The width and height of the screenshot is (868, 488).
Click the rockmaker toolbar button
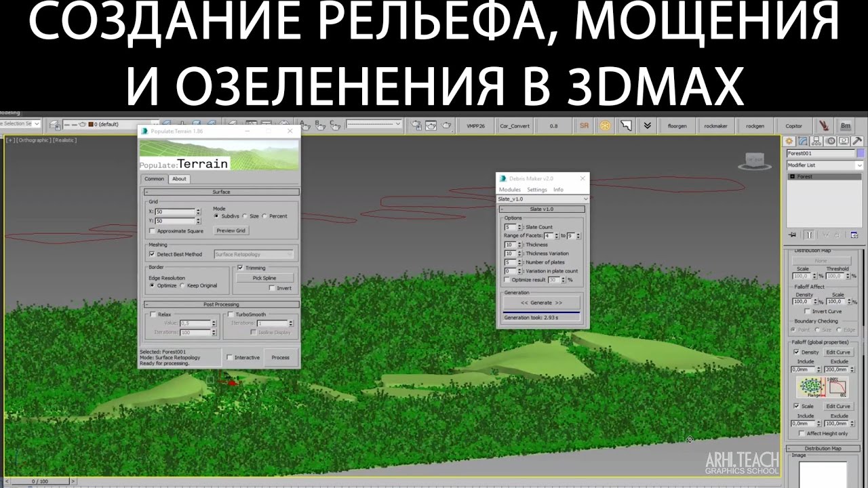click(x=715, y=125)
